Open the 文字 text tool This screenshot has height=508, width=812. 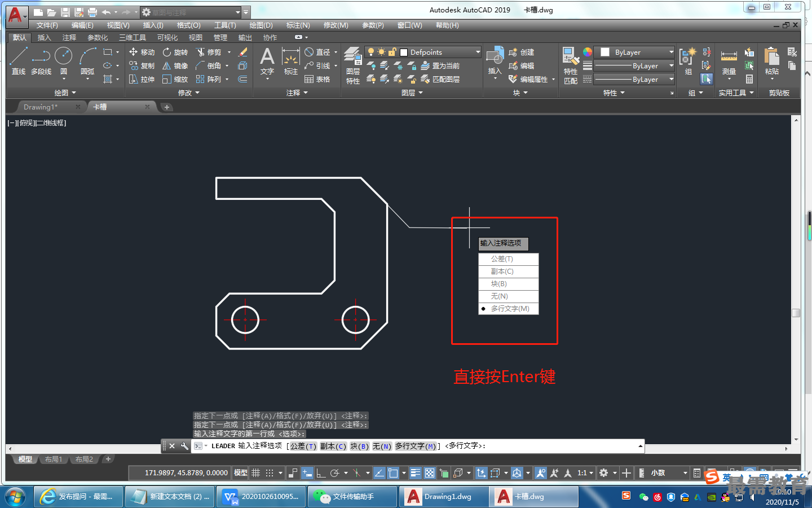click(x=267, y=62)
